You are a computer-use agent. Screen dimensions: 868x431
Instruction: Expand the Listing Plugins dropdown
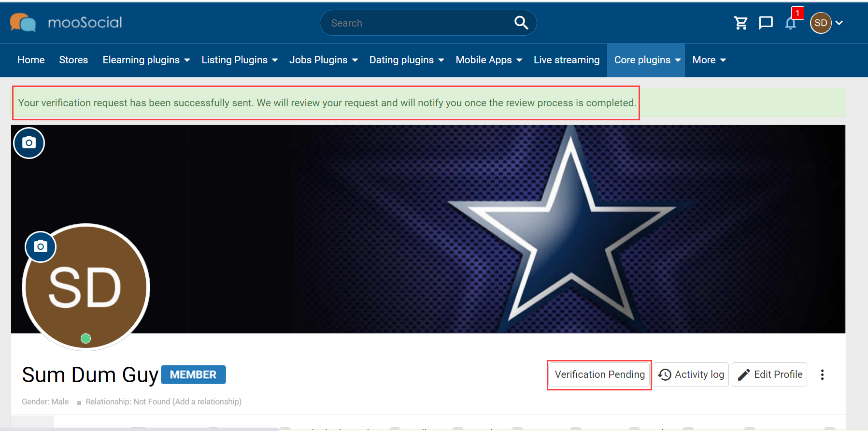(240, 60)
